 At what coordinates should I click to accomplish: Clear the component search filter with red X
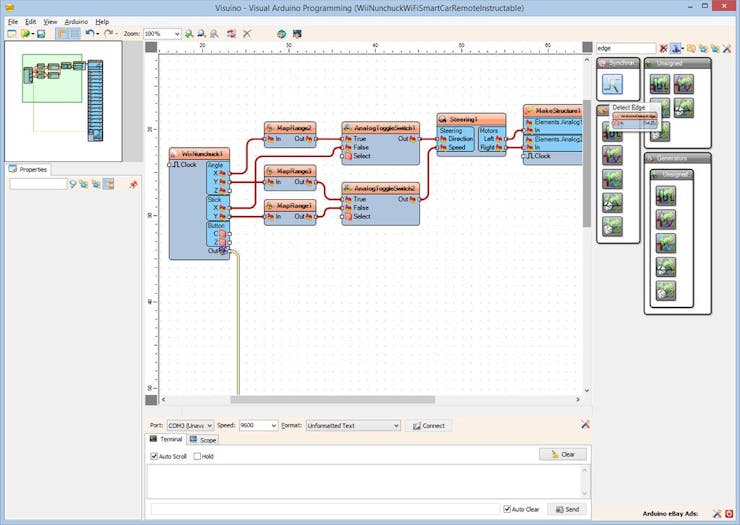click(x=663, y=48)
